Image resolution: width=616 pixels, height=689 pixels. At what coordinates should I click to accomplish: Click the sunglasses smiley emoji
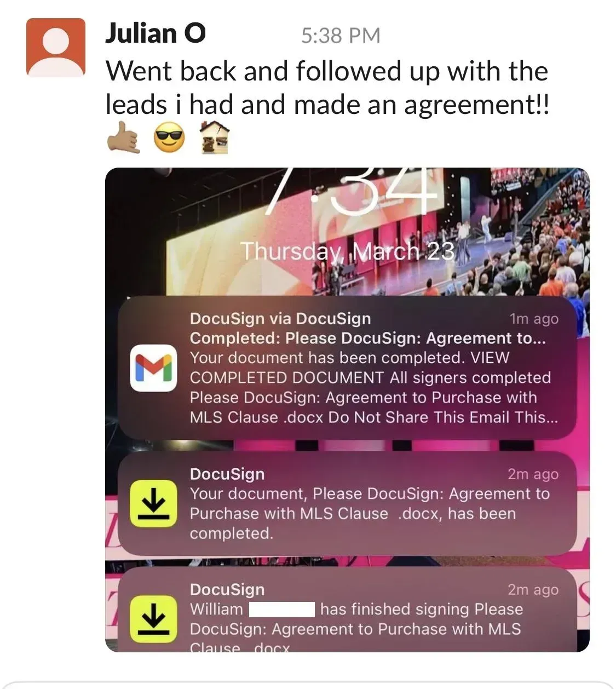169,137
